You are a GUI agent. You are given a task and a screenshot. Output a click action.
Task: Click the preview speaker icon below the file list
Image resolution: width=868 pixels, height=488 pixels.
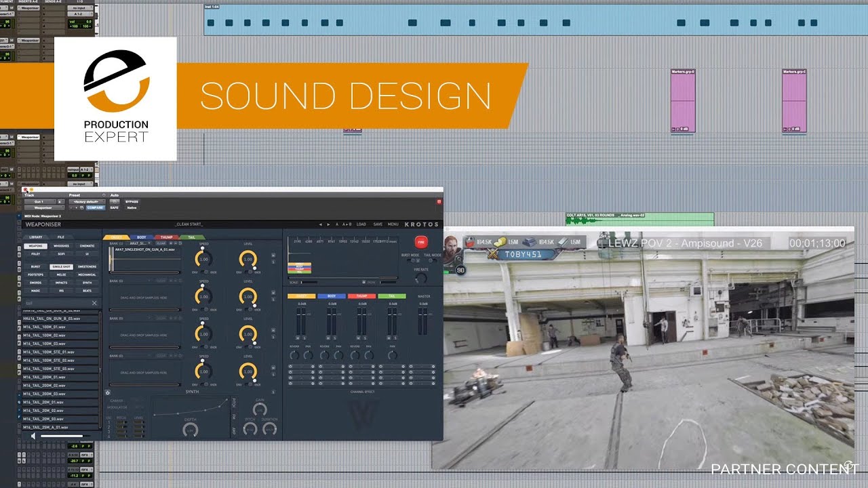33,436
